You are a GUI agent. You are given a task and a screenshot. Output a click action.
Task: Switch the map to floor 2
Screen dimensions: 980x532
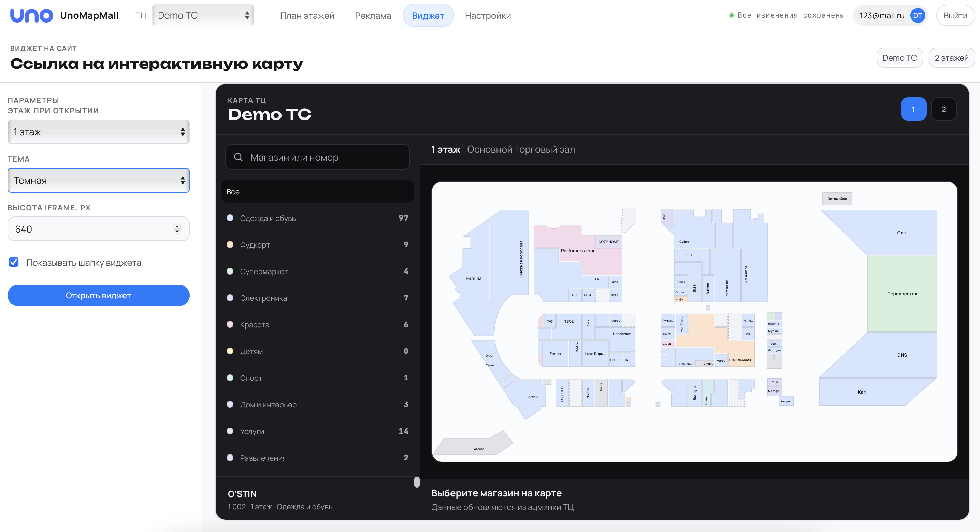click(943, 109)
